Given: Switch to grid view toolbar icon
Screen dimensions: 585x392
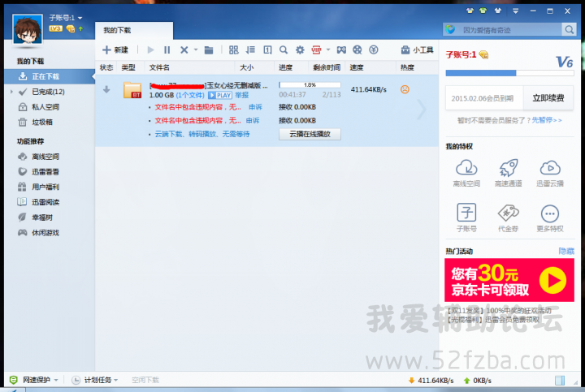Looking at the screenshot, I should pyautogui.click(x=233, y=50).
